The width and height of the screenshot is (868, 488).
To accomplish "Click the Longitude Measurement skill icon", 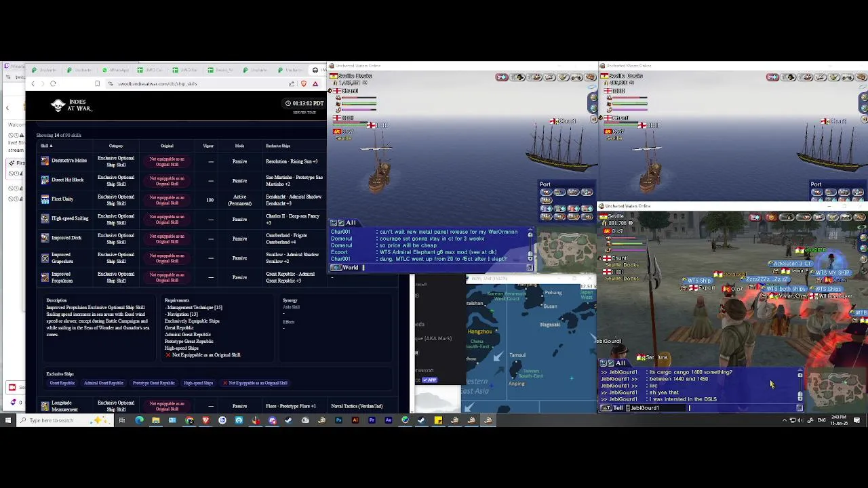I will (x=45, y=406).
